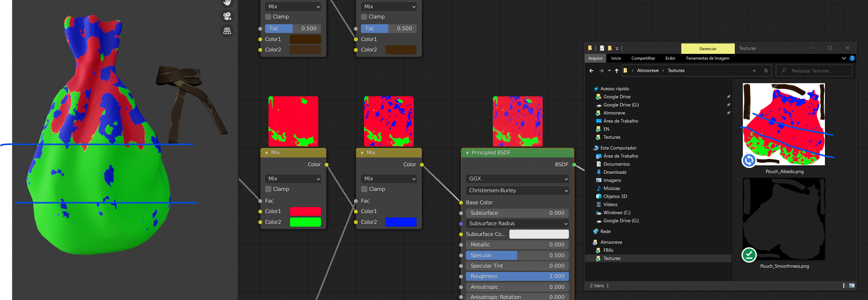The width and height of the screenshot is (868, 300).
Task: Refresh the Textures folder in Explorer
Action: (766, 71)
